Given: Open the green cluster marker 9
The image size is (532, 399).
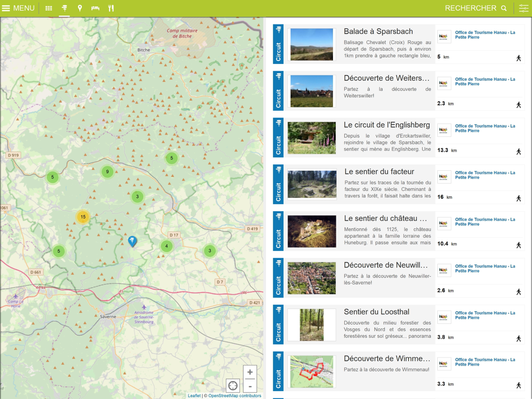Looking at the screenshot, I should pyautogui.click(x=107, y=172).
